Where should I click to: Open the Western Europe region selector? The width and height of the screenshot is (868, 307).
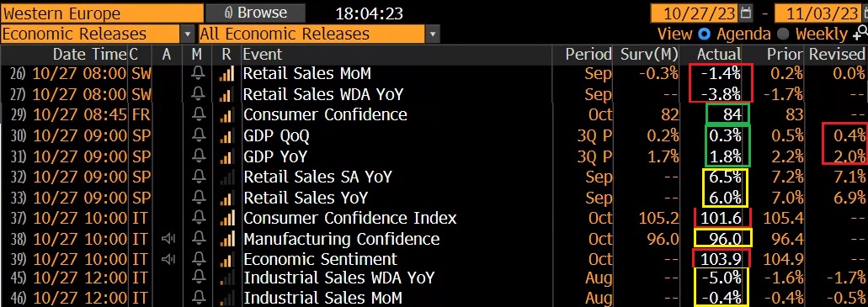pyautogui.click(x=103, y=13)
